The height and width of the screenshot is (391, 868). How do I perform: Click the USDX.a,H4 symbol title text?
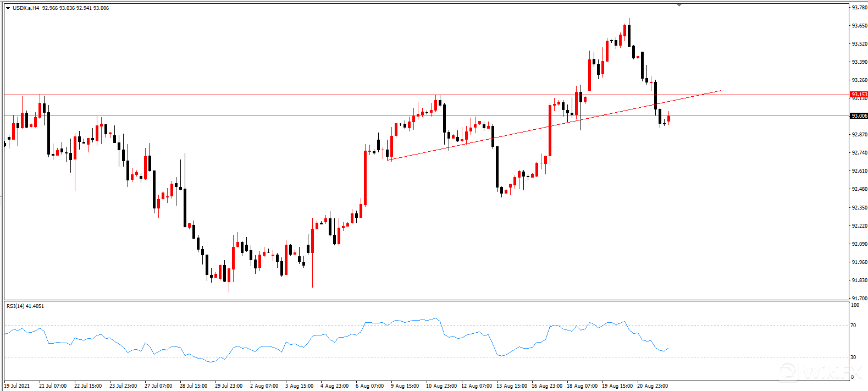click(x=26, y=8)
